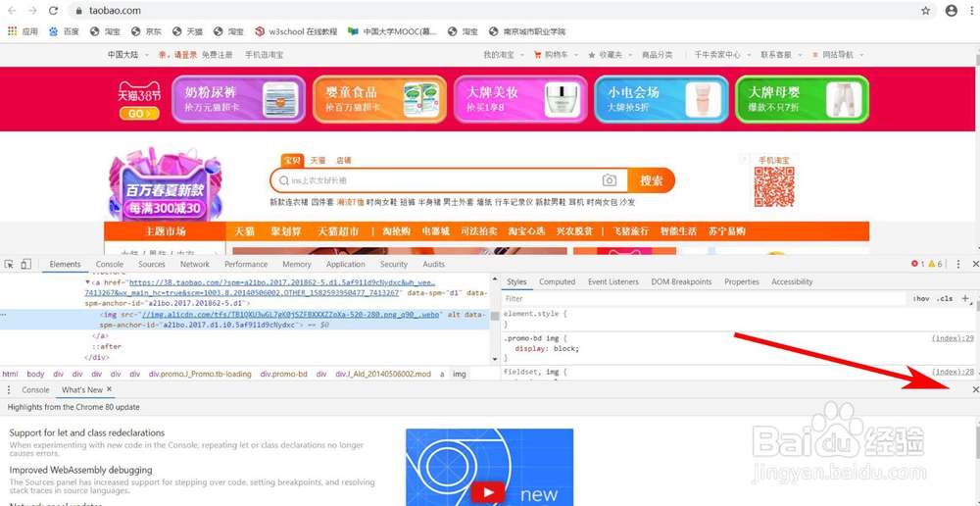Open DOM Breakpoints pane tab
This screenshot has height=506, width=980.
(x=681, y=282)
